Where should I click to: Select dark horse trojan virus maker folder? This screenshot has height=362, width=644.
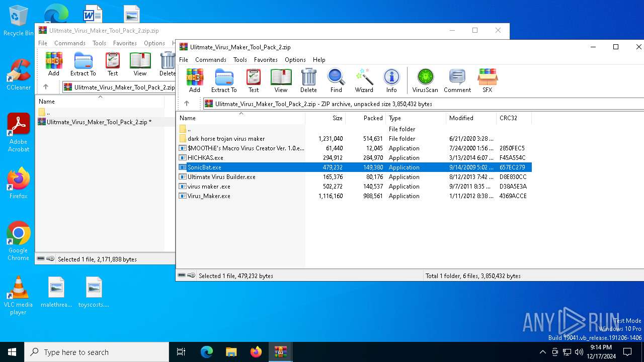click(354, 138)
